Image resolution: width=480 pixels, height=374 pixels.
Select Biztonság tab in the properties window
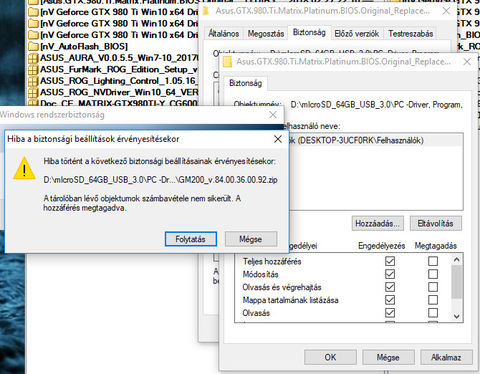pyautogui.click(x=309, y=32)
